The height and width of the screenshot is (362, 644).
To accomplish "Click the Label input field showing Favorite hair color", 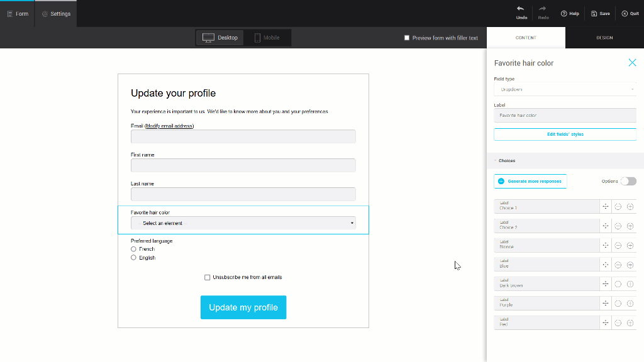I will (564, 115).
